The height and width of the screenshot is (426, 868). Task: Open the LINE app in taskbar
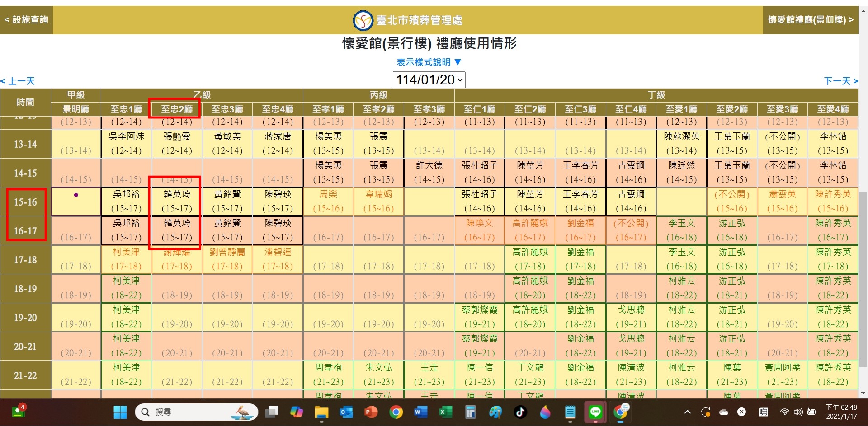[595, 412]
